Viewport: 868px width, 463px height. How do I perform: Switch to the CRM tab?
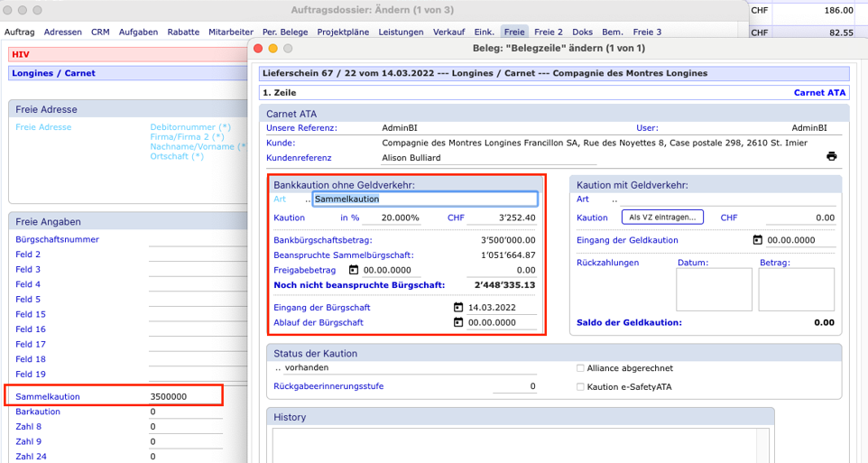pyautogui.click(x=100, y=32)
